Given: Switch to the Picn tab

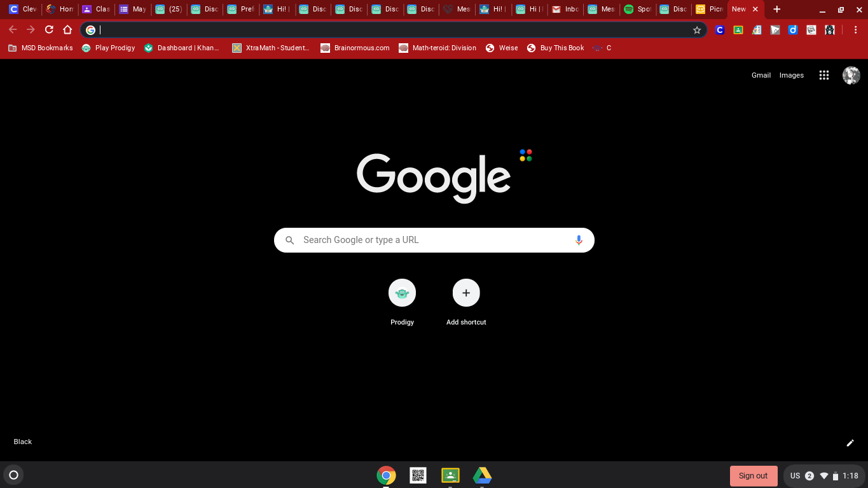Looking at the screenshot, I should (x=710, y=10).
